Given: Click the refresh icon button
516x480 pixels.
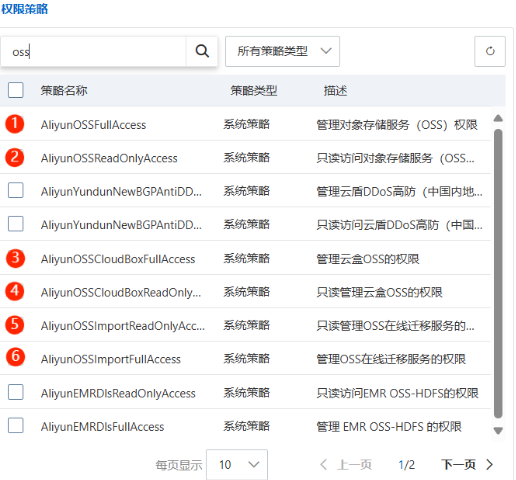Looking at the screenshot, I should click(x=490, y=51).
